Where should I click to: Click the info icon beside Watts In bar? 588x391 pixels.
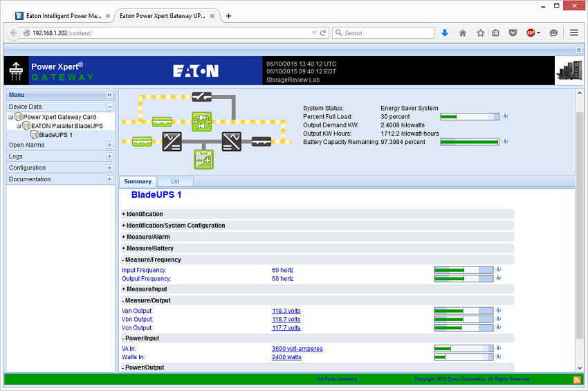click(498, 356)
